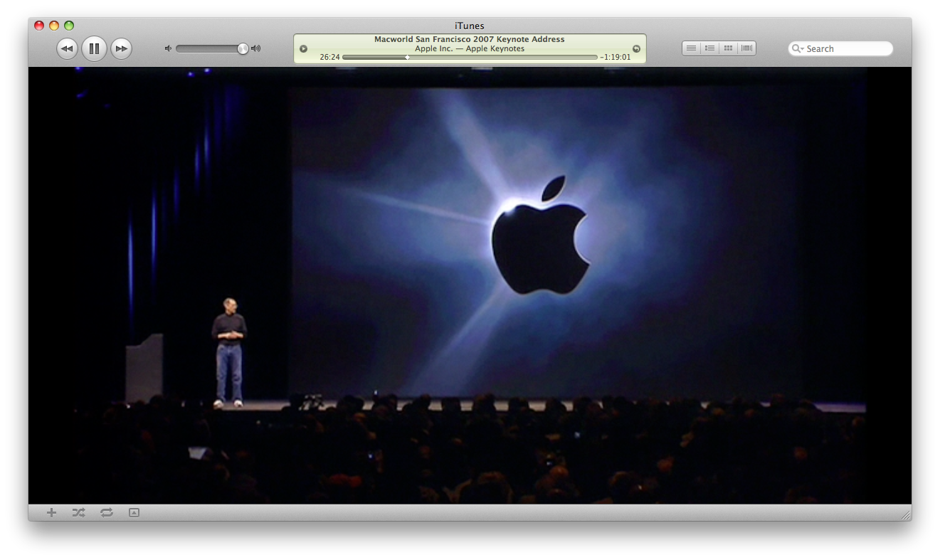Toggle the remaining time -1:19:01 display
Image resolution: width=940 pixels, height=560 pixels.
tap(616, 57)
